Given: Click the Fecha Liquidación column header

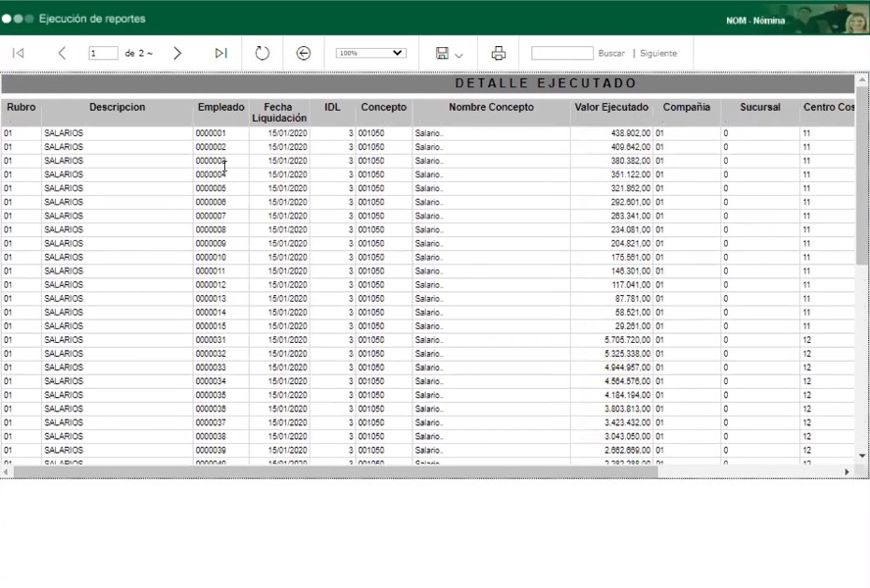Looking at the screenshot, I should tap(278, 113).
